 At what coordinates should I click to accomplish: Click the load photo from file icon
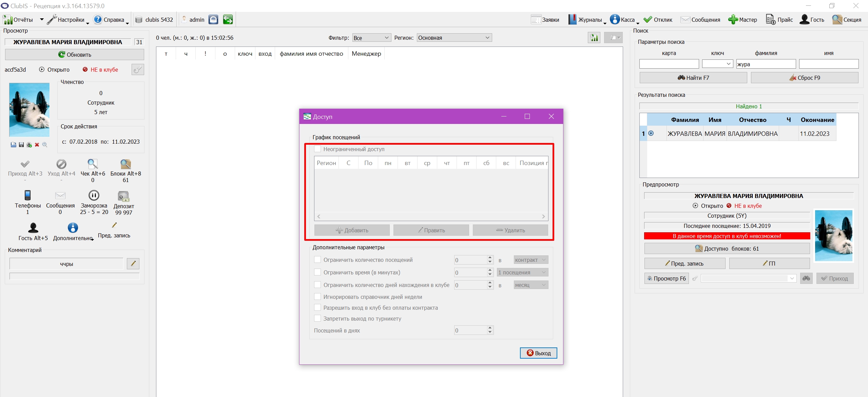(x=13, y=145)
